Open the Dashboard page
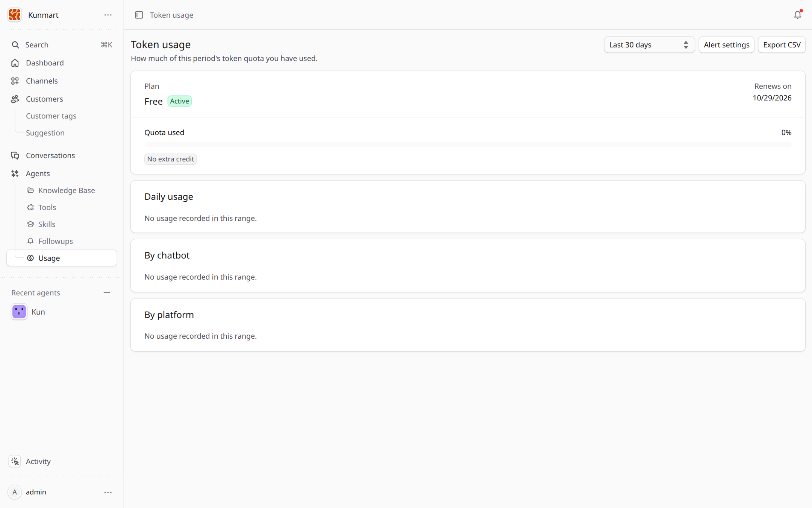 click(62, 63)
